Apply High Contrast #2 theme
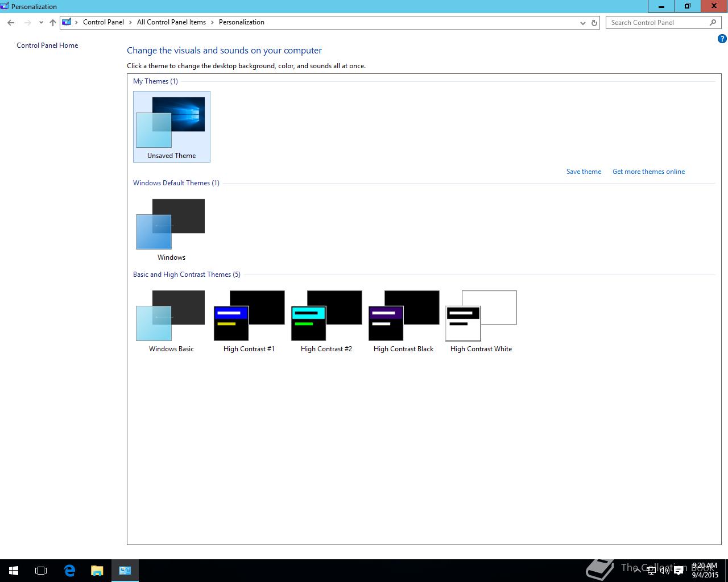The image size is (728, 582). (326, 321)
